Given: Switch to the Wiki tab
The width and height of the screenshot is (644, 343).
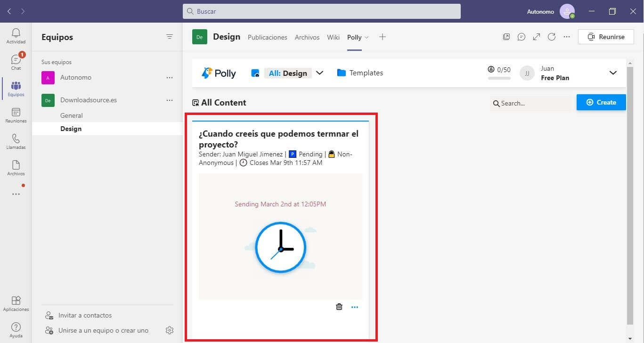Looking at the screenshot, I should point(334,37).
